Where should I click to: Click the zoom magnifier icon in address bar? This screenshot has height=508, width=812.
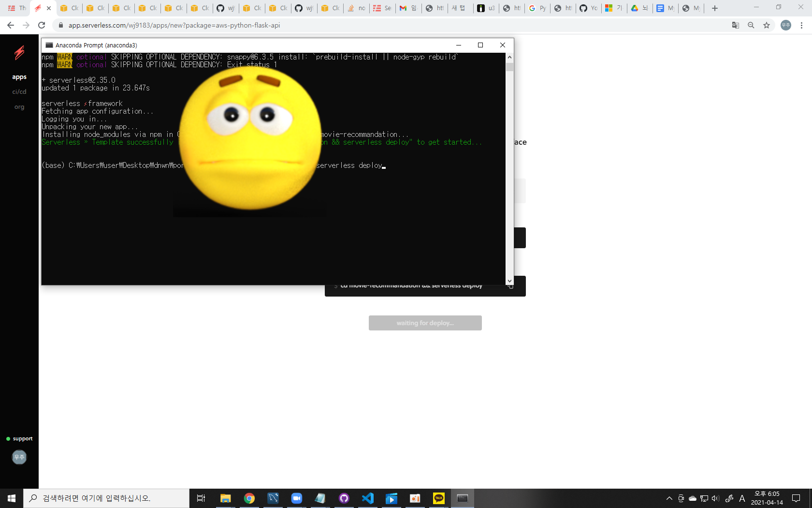751,25
